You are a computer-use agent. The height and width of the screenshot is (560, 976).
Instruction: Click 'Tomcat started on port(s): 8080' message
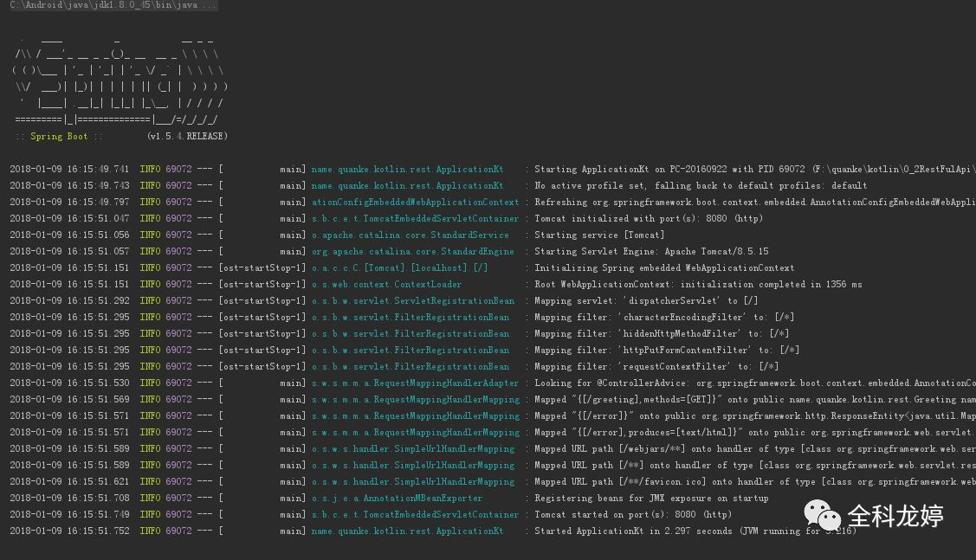633,515
